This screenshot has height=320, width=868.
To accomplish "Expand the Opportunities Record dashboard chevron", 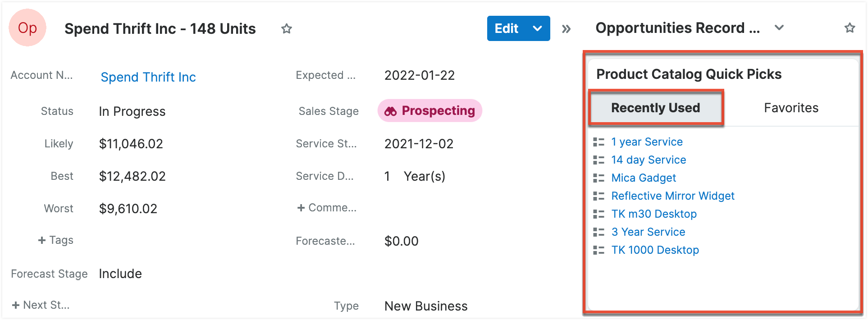I will tap(779, 28).
